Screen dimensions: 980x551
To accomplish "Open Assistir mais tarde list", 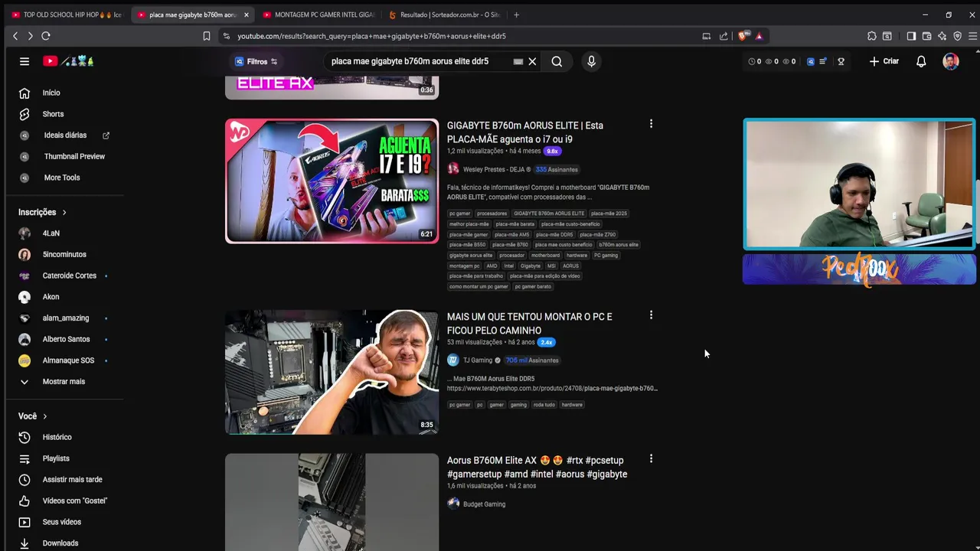I will (x=72, y=480).
